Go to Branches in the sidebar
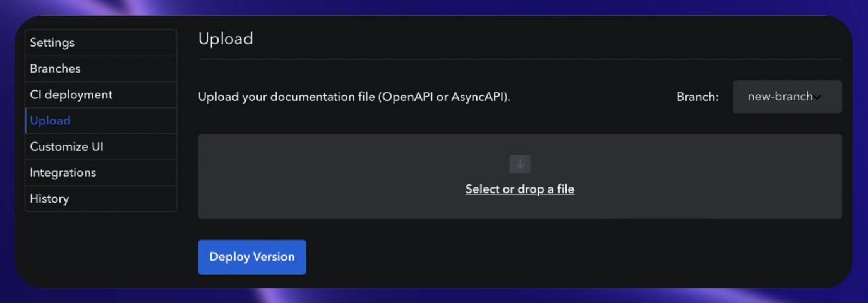Image resolution: width=868 pixels, height=303 pixels. coord(101,69)
